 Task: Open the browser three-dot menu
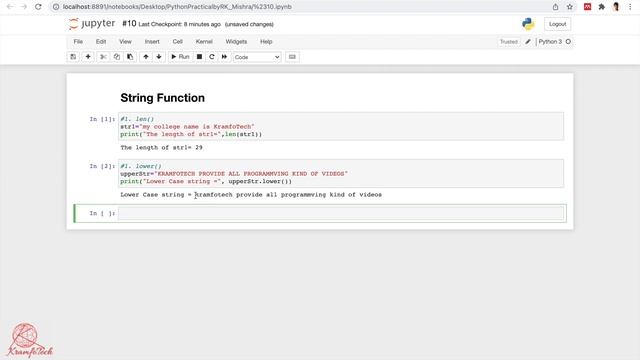click(x=630, y=7)
